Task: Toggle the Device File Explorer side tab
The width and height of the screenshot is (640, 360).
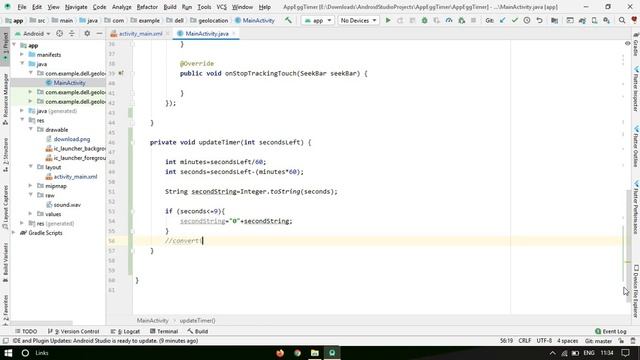Action: pos(636,292)
